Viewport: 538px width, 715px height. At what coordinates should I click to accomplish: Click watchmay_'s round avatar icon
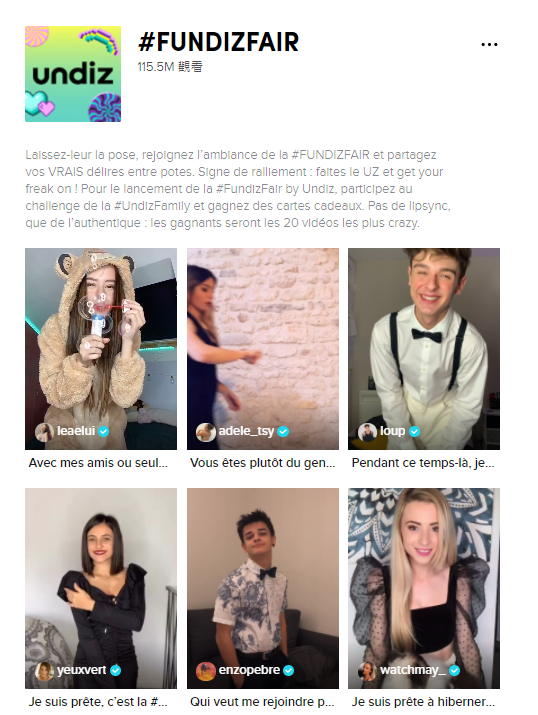pos(367,670)
